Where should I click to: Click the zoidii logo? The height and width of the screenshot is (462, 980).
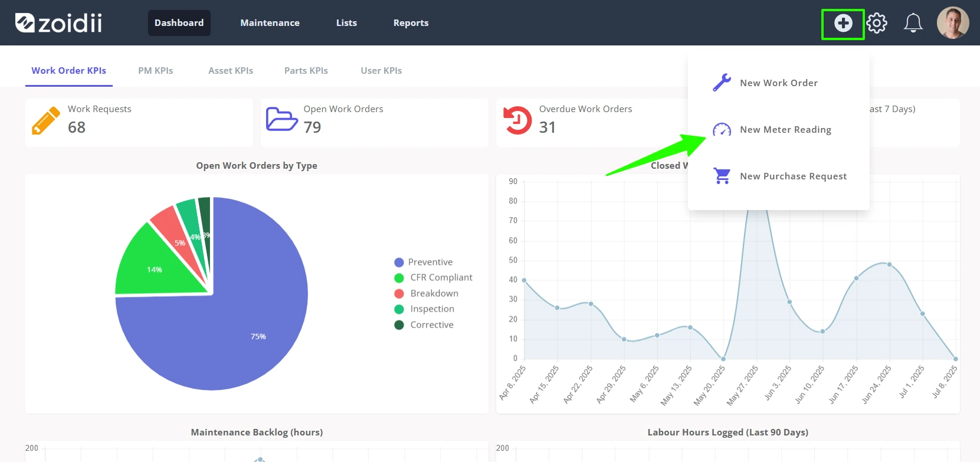coord(58,23)
